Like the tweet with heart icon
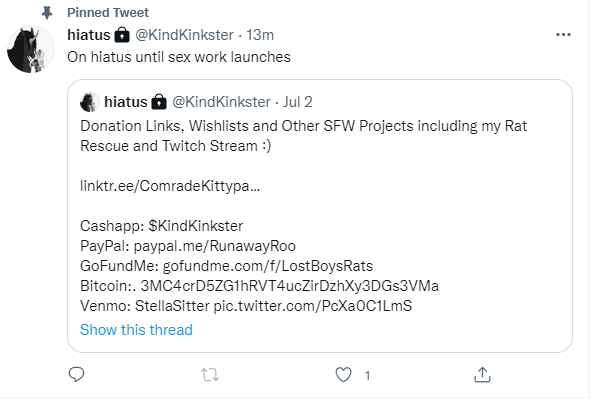 coord(343,375)
